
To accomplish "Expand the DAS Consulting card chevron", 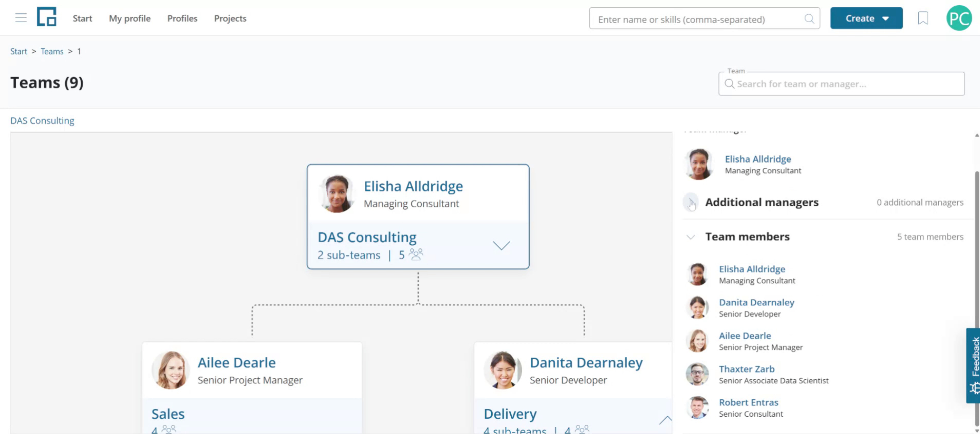I will pos(501,245).
